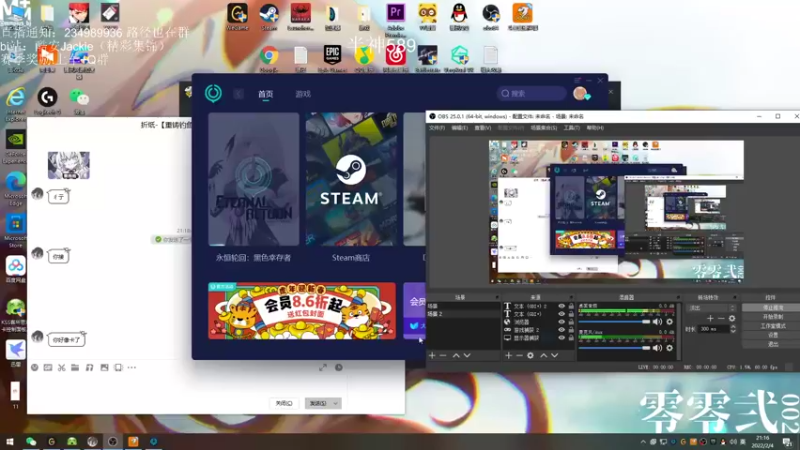Move selected source up with the chevron in OBS
Viewport: 800px width, 450px height.
click(544, 355)
